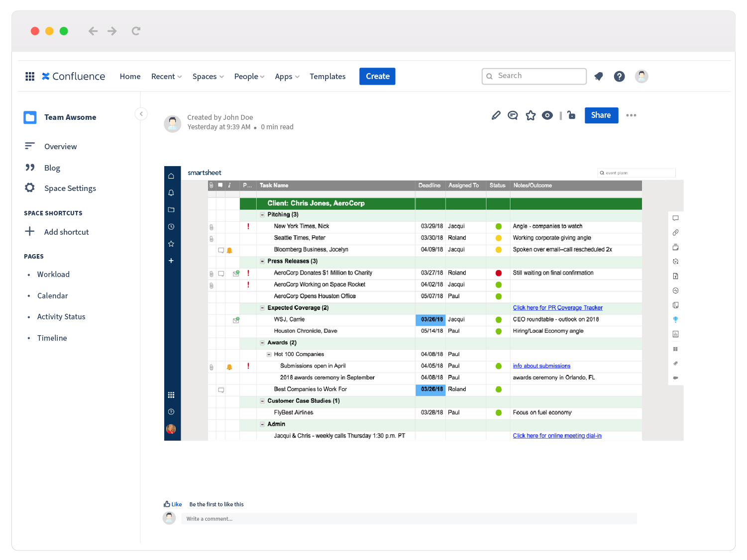This screenshot has height=560, width=747.
Task: Open Smartsheet activity log icon on right
Action: point(675,290)
